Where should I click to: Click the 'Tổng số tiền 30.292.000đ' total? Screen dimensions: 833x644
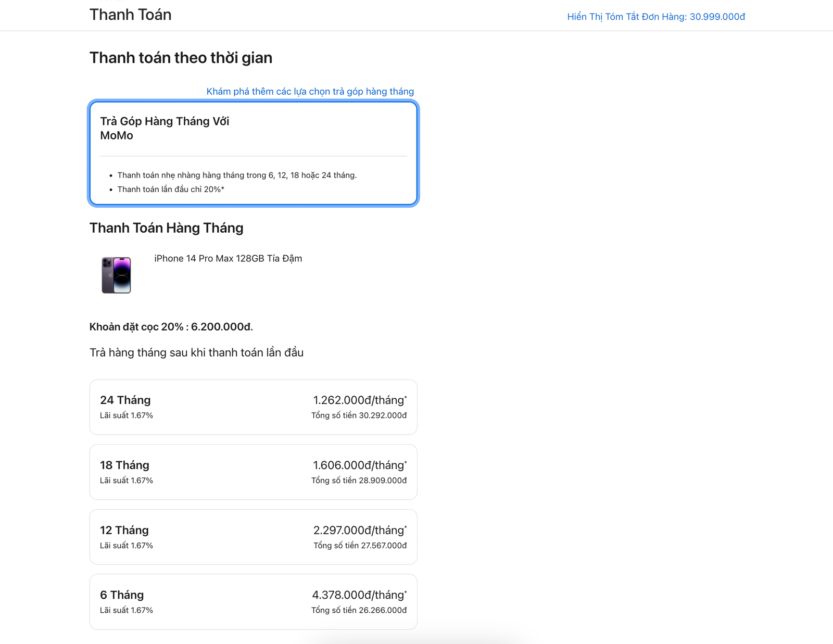pyautogui.click(x=359, y=415)
